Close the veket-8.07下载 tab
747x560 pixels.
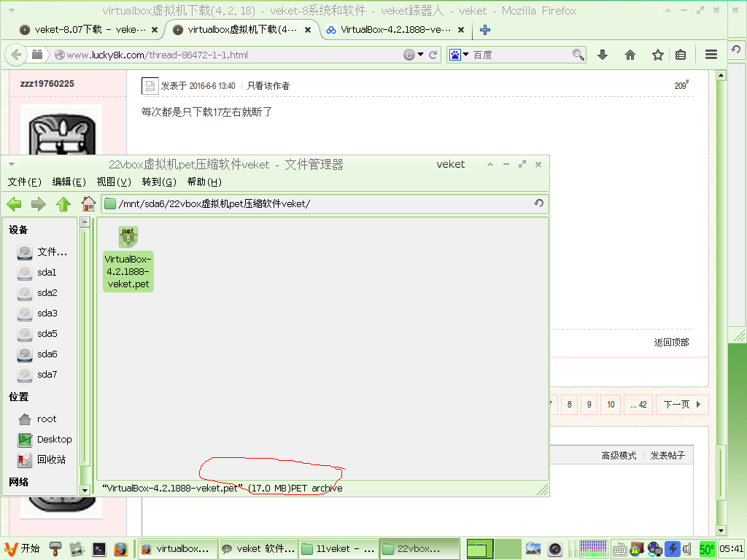click(155, 29)
